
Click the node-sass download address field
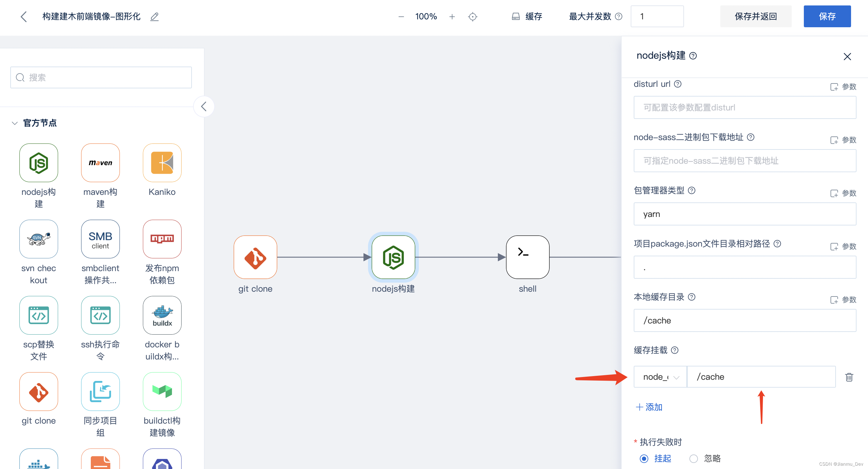(745, 161)
